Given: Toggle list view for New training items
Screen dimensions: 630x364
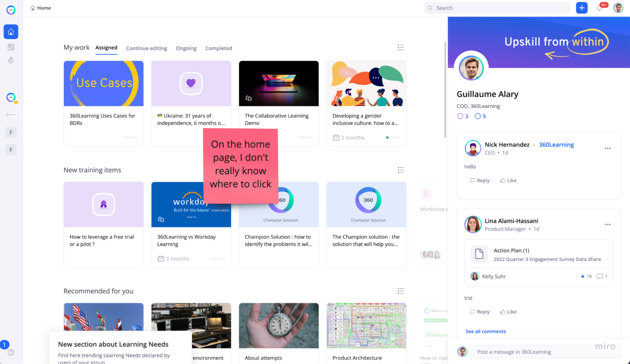Looking at the screenshot, I should (401, 170).
